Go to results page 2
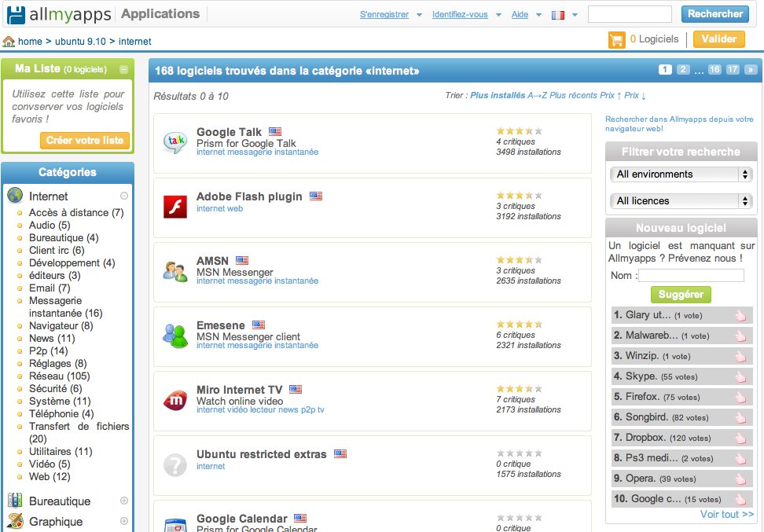 (x=683, y=70)
